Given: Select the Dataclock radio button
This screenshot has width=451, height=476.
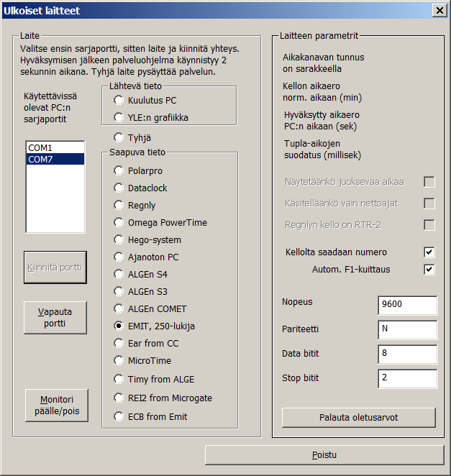Looking at the screenshot, I should (x=119, y=188).
